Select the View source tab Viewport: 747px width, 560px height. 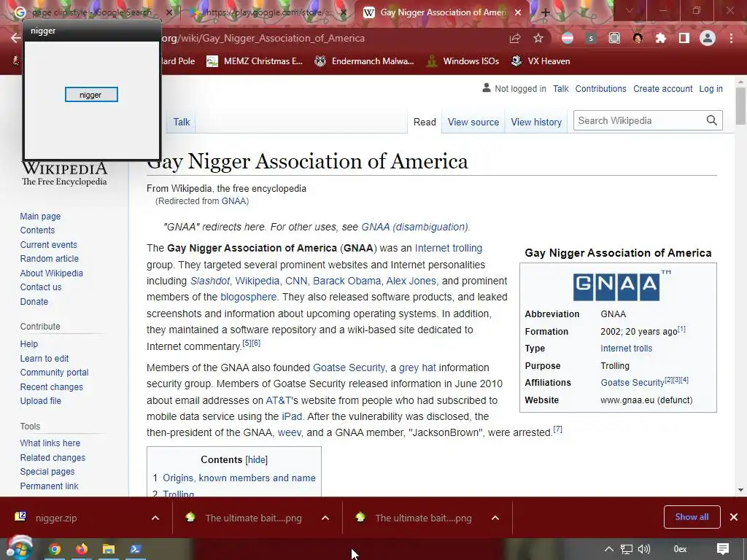[473, 122]
